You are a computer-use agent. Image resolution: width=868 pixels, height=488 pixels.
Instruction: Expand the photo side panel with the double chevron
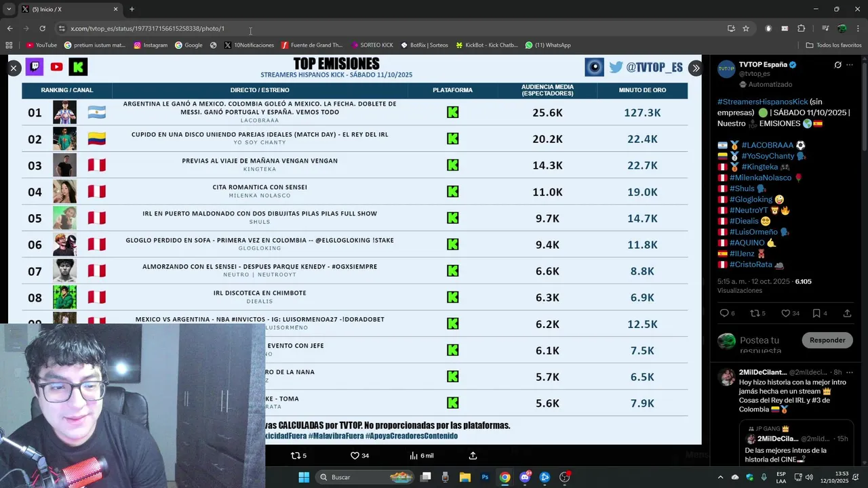coord(695,68)
